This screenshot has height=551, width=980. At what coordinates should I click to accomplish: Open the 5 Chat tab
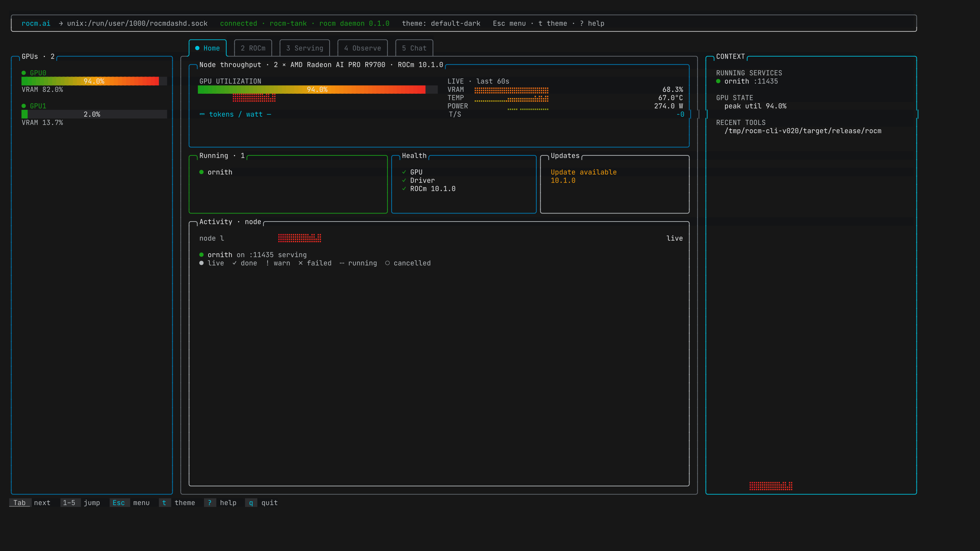(x=414, y=48)
